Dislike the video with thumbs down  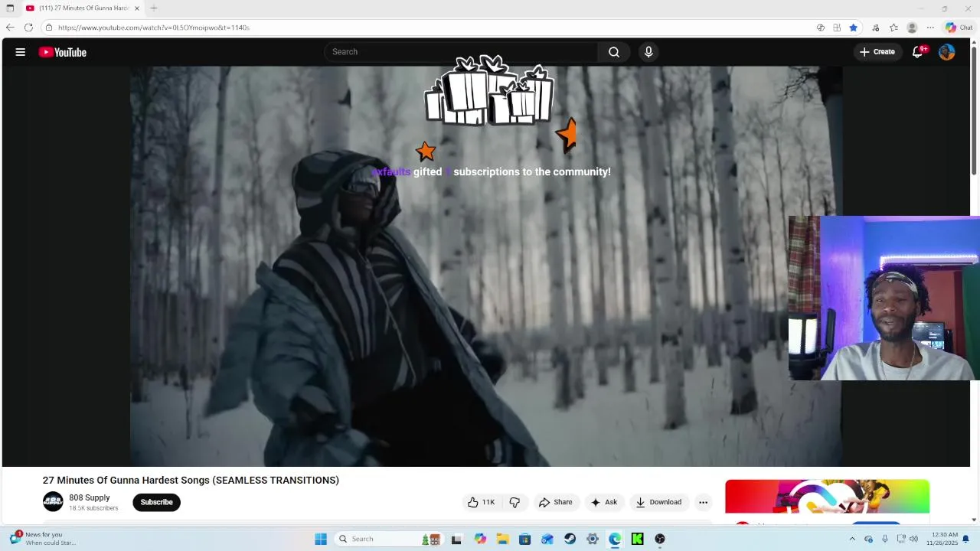click(514, 502)
